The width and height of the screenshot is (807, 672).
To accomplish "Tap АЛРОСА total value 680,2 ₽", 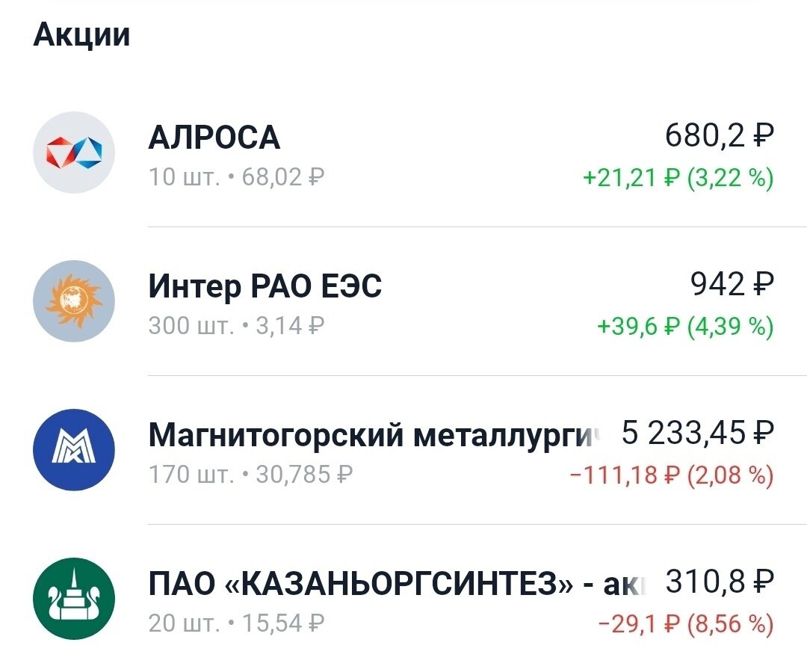I will 720,136.
